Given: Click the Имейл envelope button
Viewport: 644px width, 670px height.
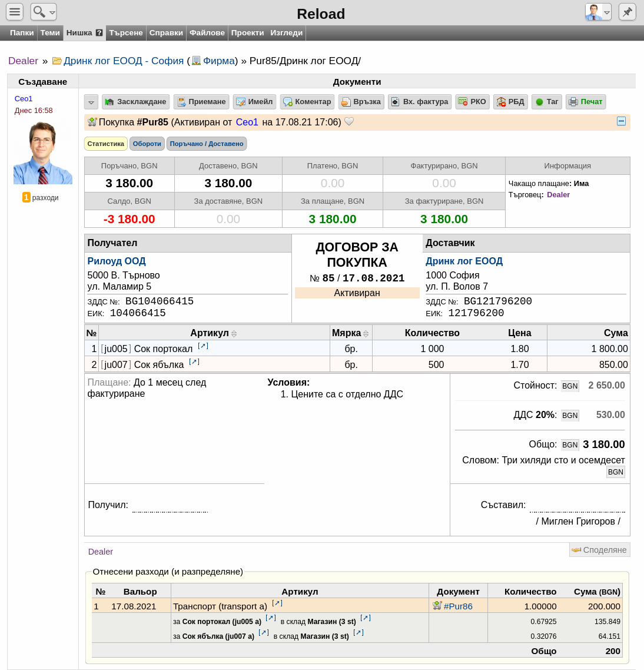Looking at the screenshot, I should click(254, 102).
